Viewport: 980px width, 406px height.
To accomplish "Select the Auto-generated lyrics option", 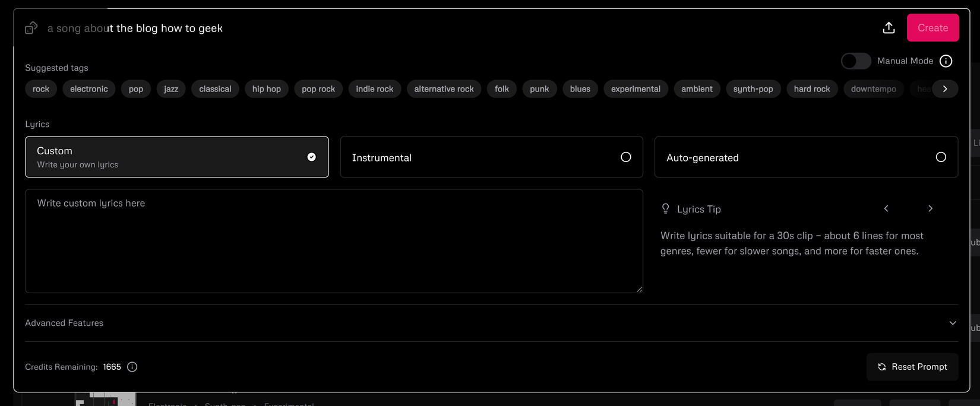I will pos(806,157).
